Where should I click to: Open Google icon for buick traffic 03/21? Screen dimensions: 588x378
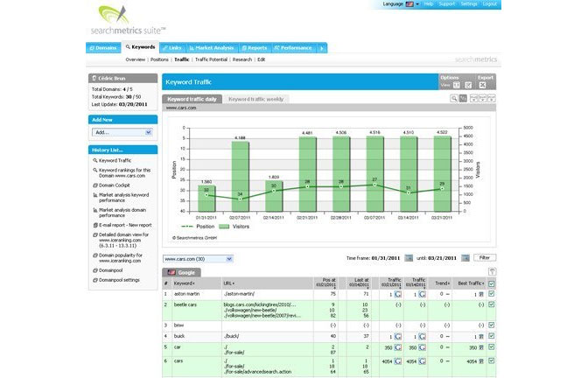(398, 336)
